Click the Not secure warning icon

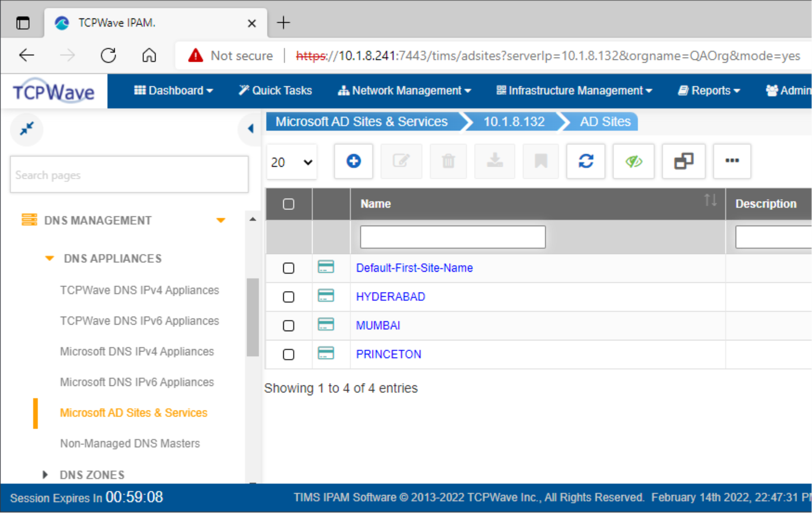[196, 56]
